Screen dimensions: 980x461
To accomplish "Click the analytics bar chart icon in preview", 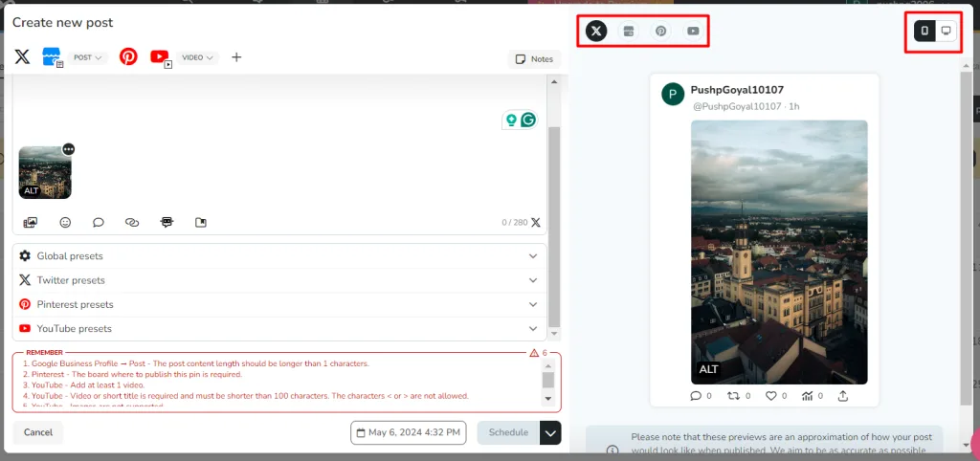I will point(807,395).
